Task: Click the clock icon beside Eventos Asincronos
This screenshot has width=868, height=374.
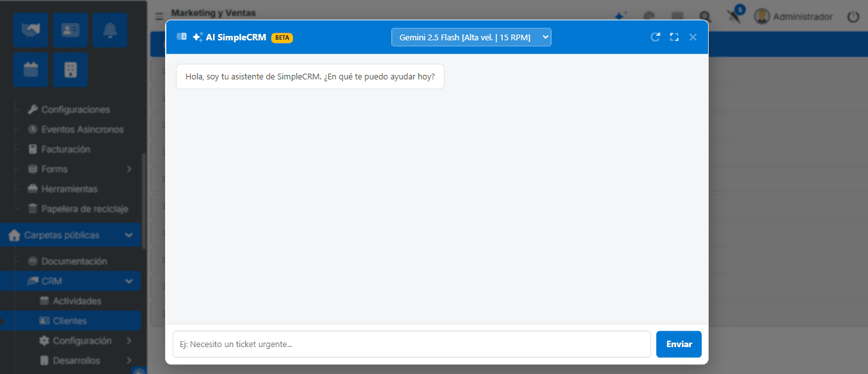Action: tap(33, 129)
